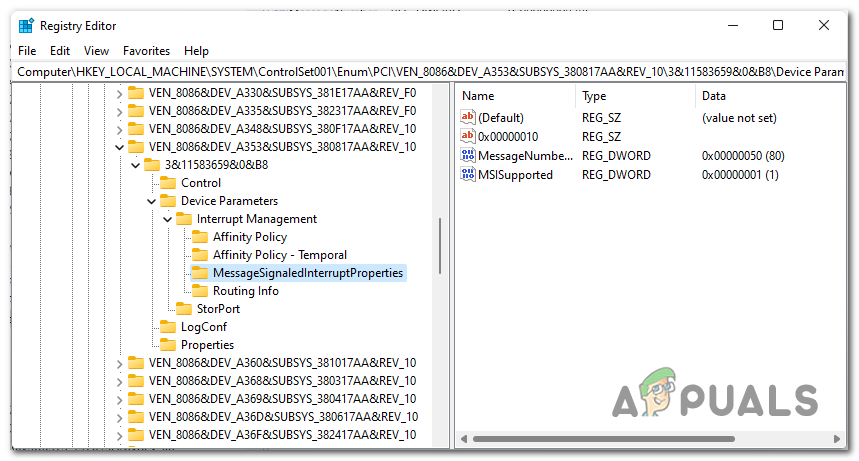This screenshot has width=859, height=461.
Task: Expand the VEN_8086&DEV_A335 key
Action: point(119,112)
